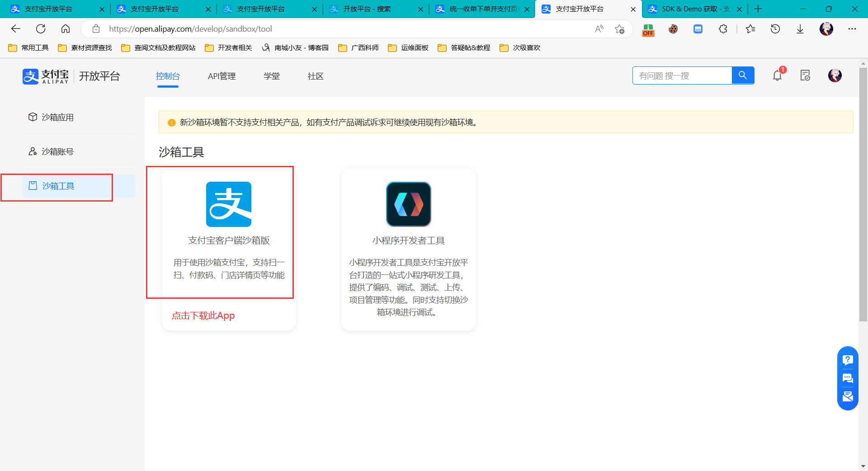Open the 素材资源查找 bookmarks folder

click(85, 48)
